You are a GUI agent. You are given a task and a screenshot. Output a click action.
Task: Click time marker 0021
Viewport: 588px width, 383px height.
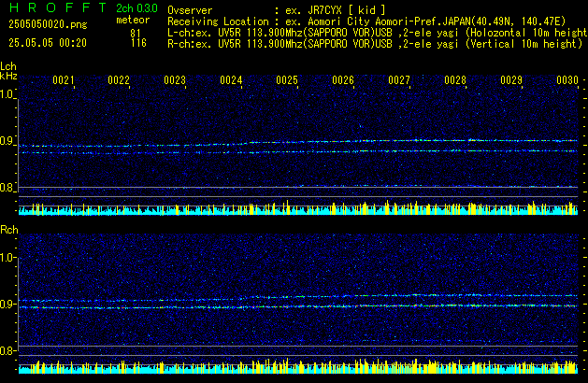tap(64, 80)
